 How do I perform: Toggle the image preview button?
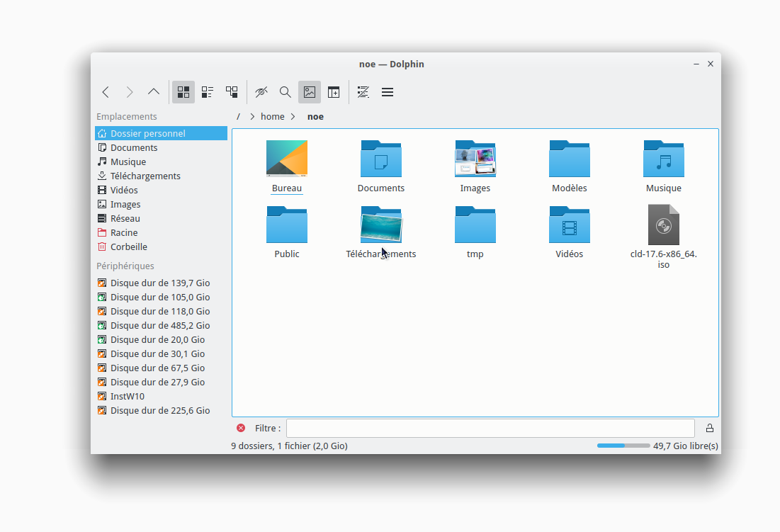pos(310,92)
